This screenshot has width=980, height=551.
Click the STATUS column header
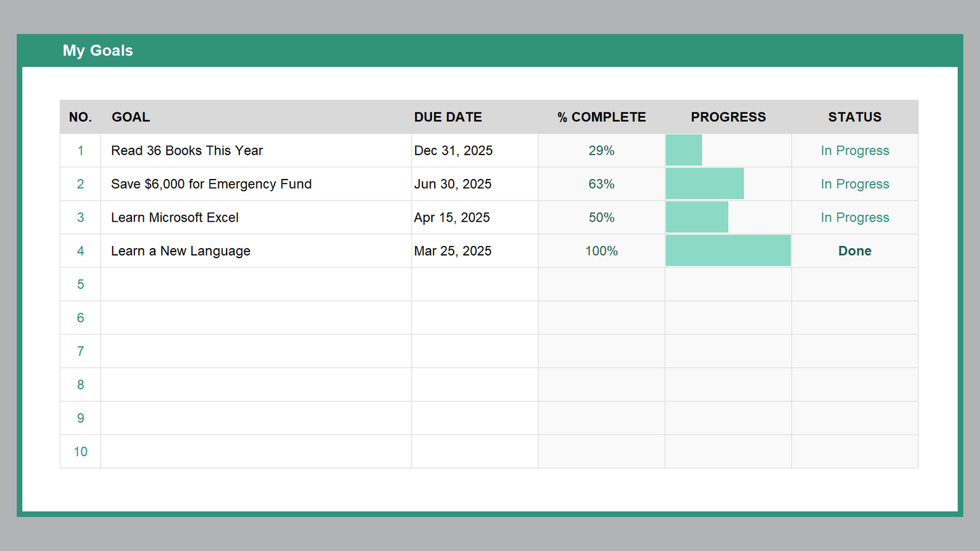[x=855, y=117]
